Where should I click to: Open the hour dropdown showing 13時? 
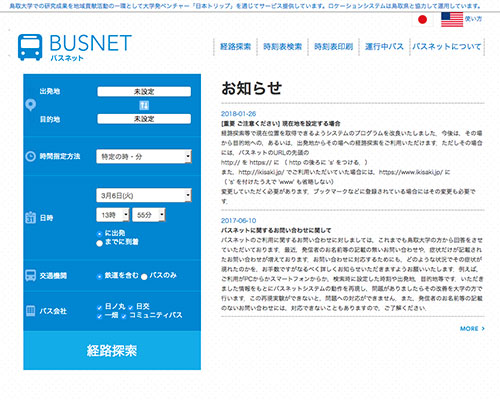[113, 215]
